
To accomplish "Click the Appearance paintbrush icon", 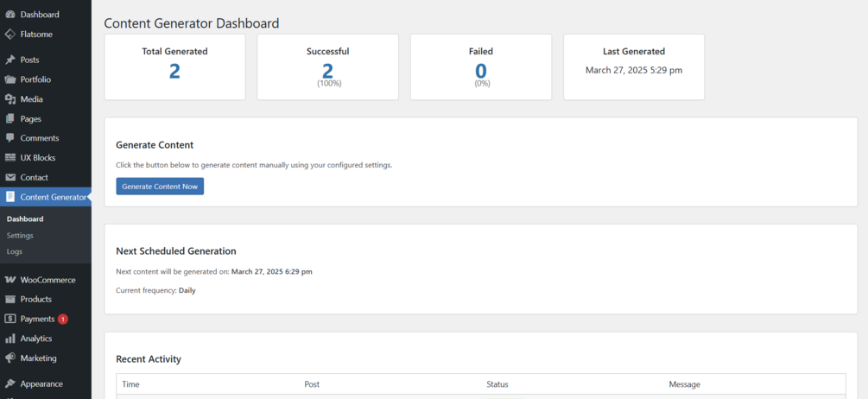I will point(10,383).
